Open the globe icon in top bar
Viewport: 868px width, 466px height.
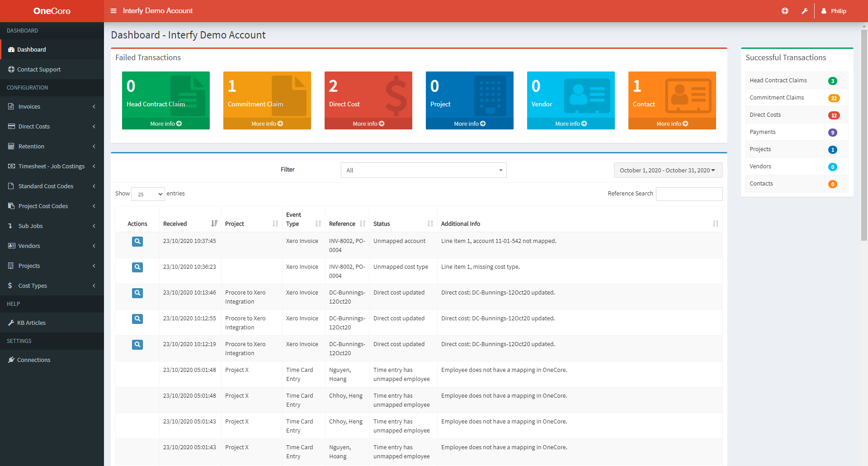tap(785, 11)
